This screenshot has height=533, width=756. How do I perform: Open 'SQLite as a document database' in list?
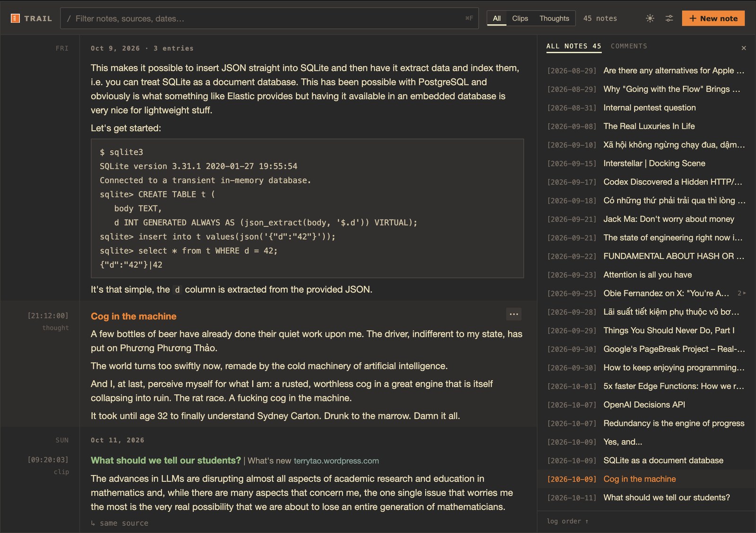(x=646, y=461)
